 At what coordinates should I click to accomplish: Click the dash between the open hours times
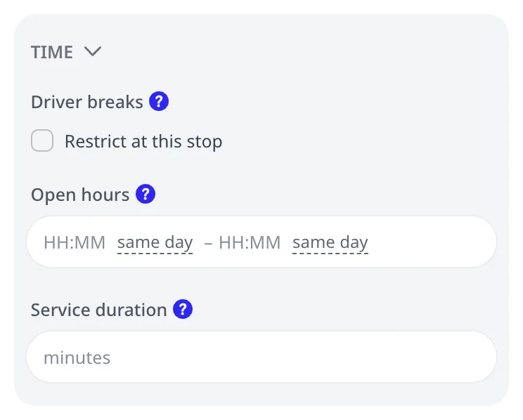[x=208, y=243]
